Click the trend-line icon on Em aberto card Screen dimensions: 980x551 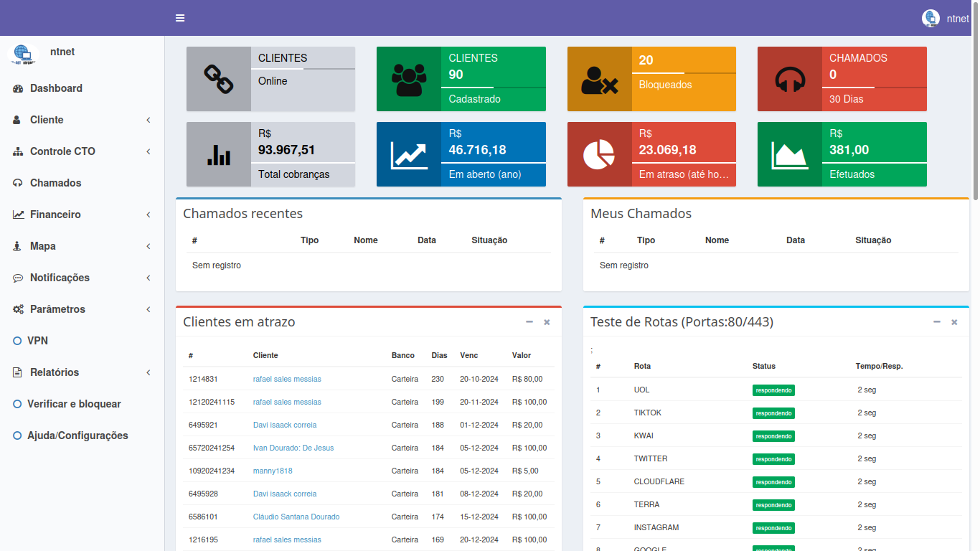coord(409,155)
